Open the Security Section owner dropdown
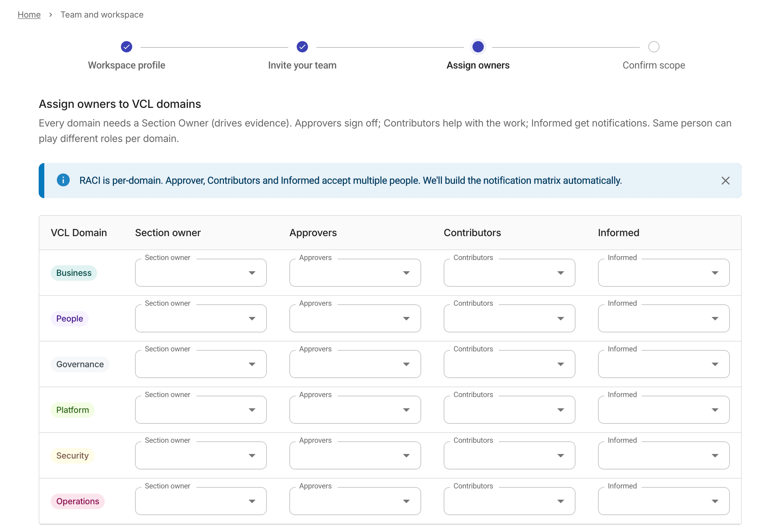This screenshot has width=765, height=532. [x=201, y=455]
